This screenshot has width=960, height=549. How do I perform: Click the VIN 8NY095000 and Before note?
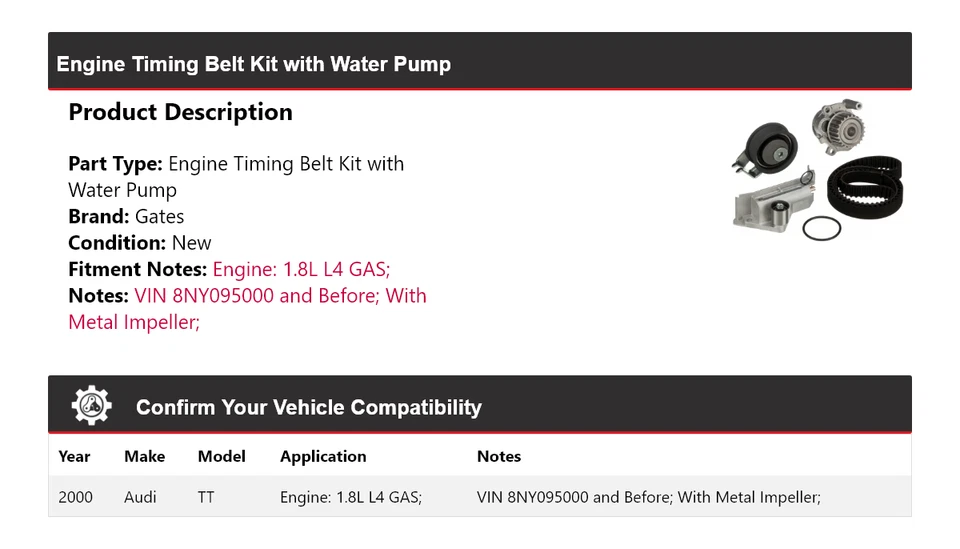click(248, 296)
